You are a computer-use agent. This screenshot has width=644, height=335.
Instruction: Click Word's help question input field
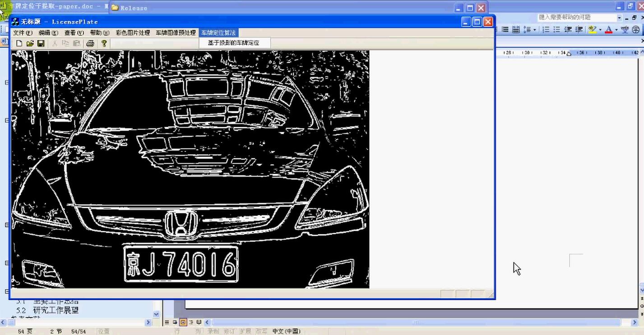click(x=577, y=17)
